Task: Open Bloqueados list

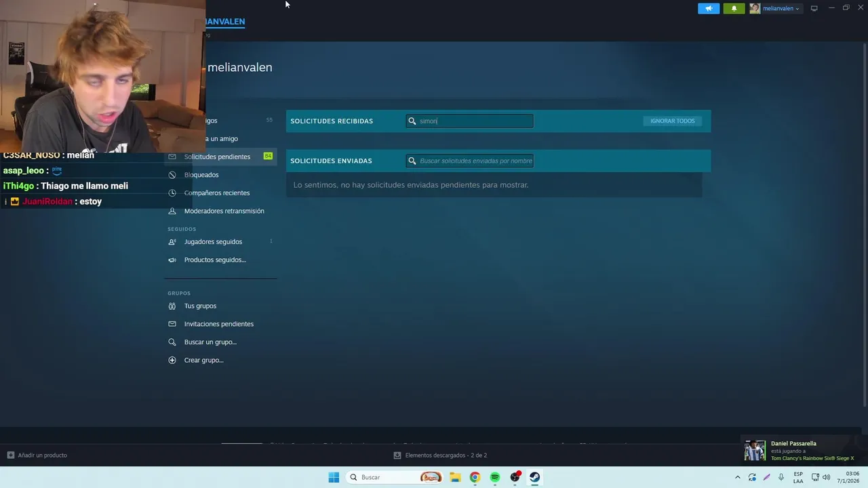Action: 201,175
